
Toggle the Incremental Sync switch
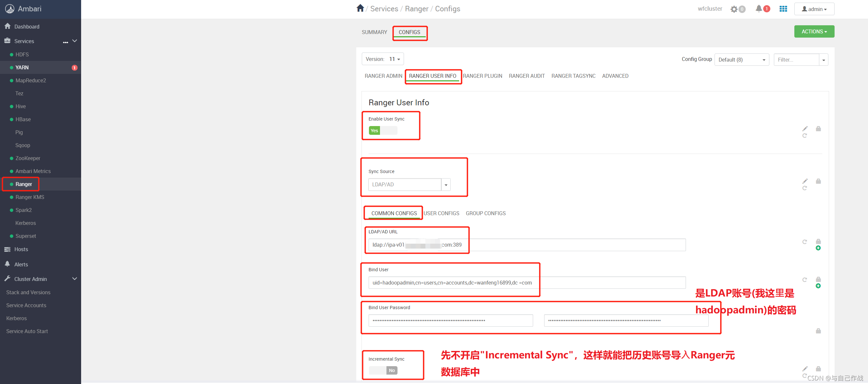pyautogui.click(x=383, y=370)
